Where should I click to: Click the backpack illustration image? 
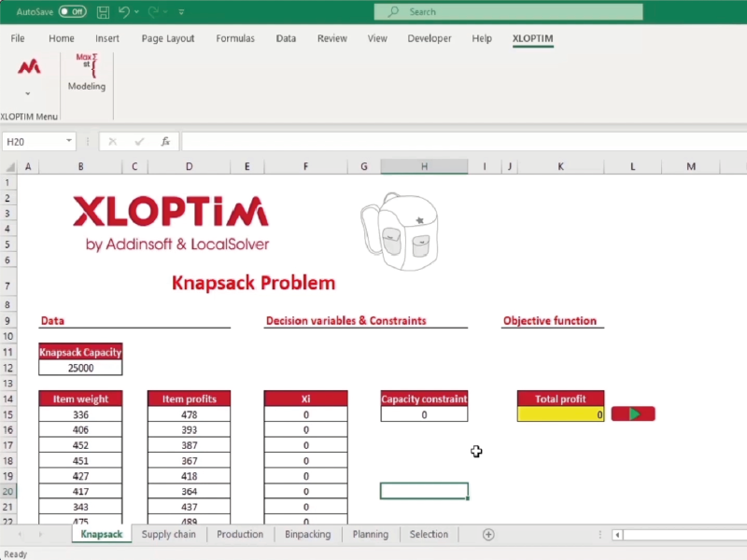point(400,231)
